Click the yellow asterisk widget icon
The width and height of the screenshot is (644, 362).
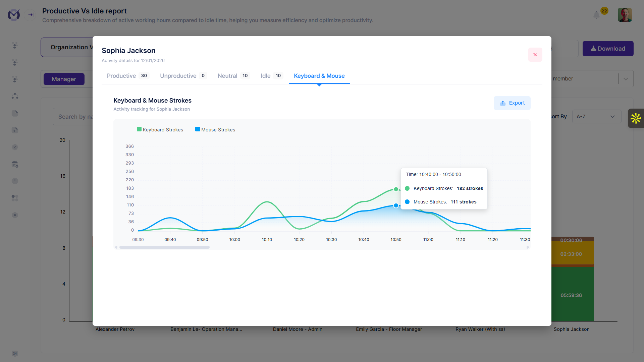(x=636, y=118)
